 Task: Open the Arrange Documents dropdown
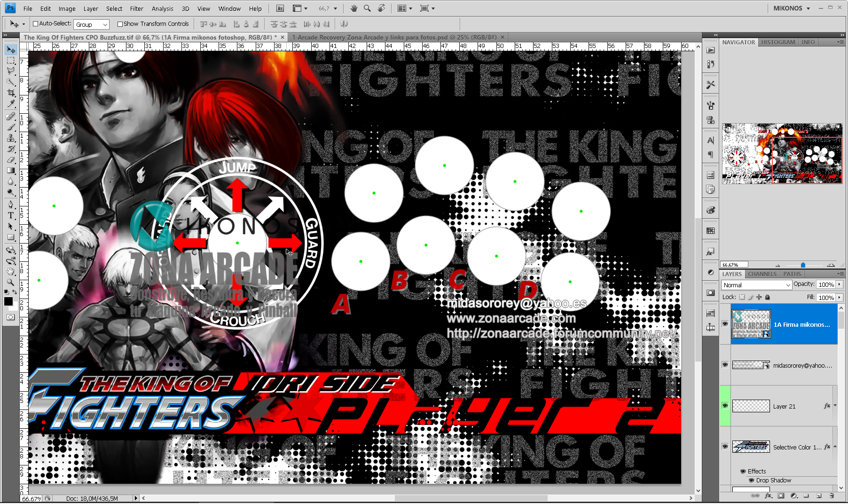click(x=404, y=8)
